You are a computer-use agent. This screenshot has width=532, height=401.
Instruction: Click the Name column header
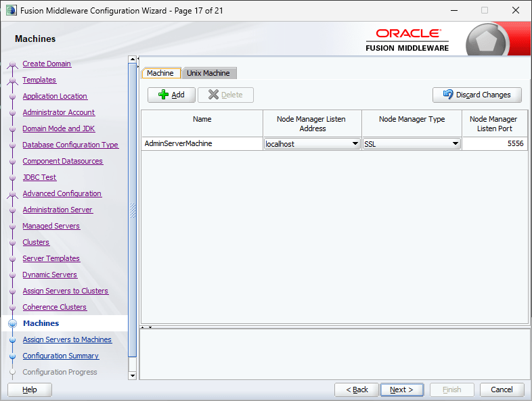(202, 123)
